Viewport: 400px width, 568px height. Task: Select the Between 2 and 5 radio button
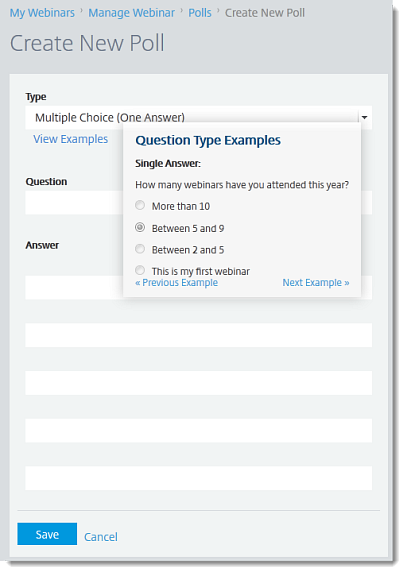[140, 249]
